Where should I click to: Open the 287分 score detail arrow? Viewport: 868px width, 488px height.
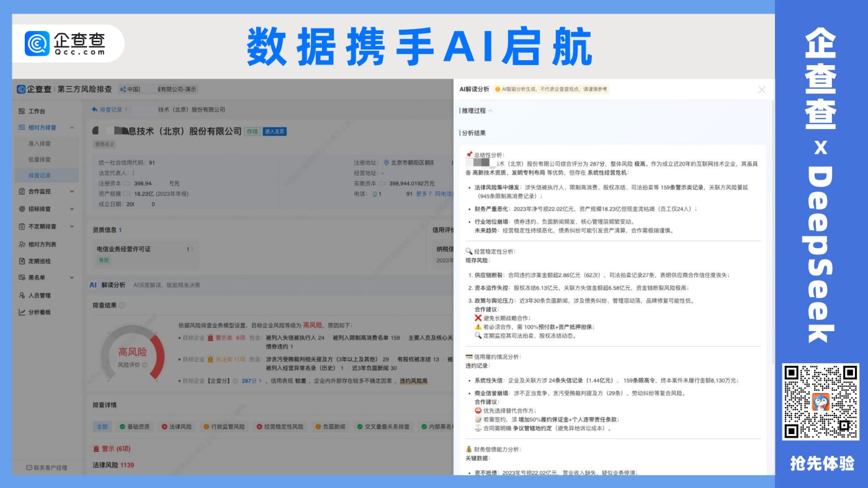point(259,381)
